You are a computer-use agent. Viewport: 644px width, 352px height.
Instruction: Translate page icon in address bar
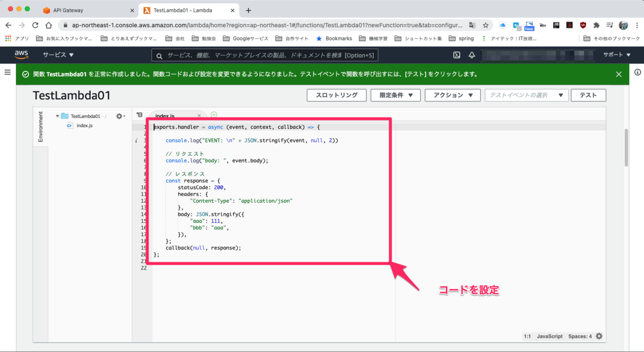(x=472, y=25)
